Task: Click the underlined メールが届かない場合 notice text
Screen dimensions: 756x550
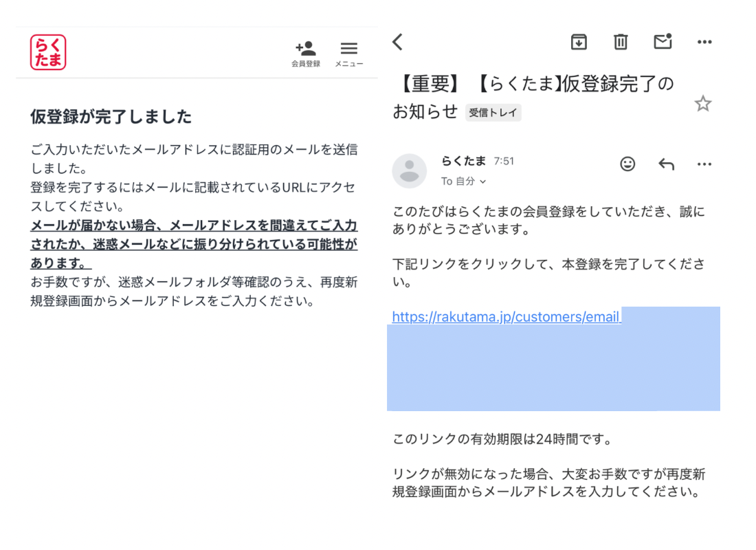Action: (x=194, y=244)
